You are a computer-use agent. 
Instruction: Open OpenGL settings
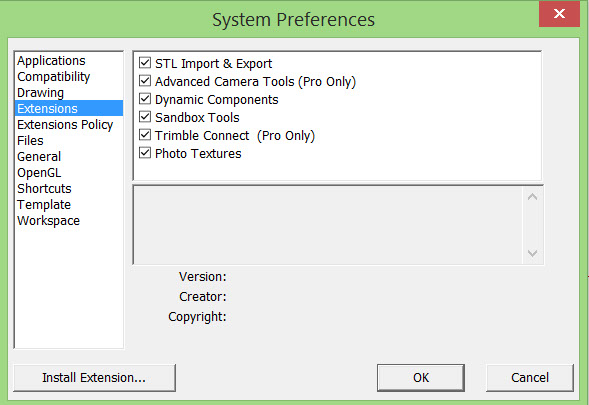coord(39,173)
